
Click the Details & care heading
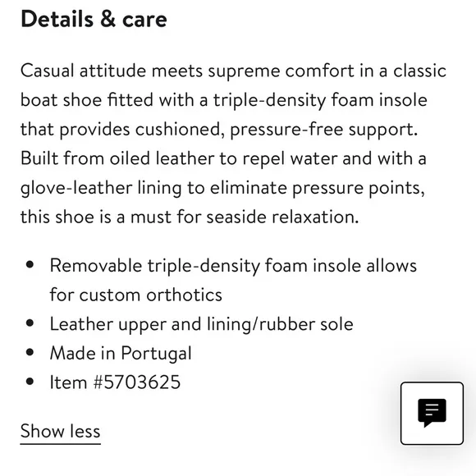94,19
